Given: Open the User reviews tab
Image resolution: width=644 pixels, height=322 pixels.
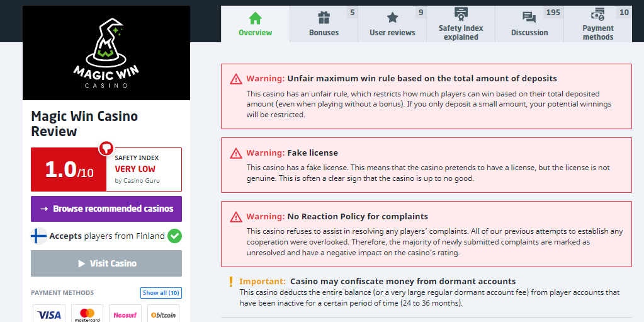Looking at the screenshot, I should point(392,25).
